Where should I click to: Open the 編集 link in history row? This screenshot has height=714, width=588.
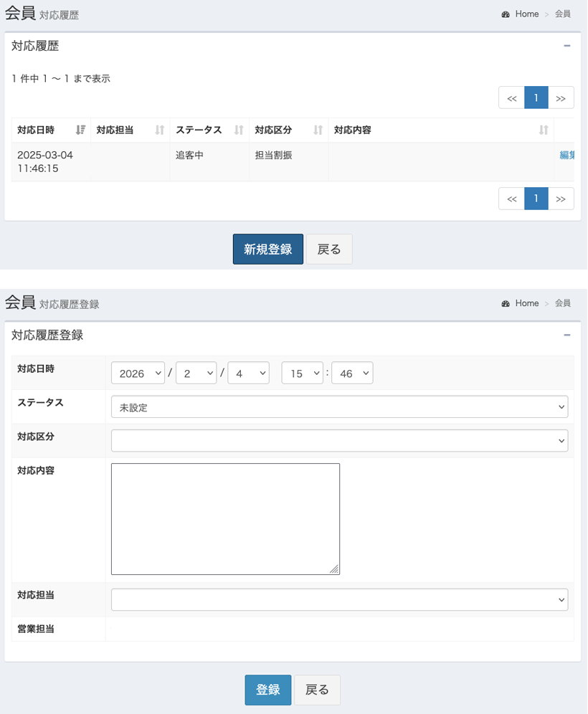click(x=566, y=155)
